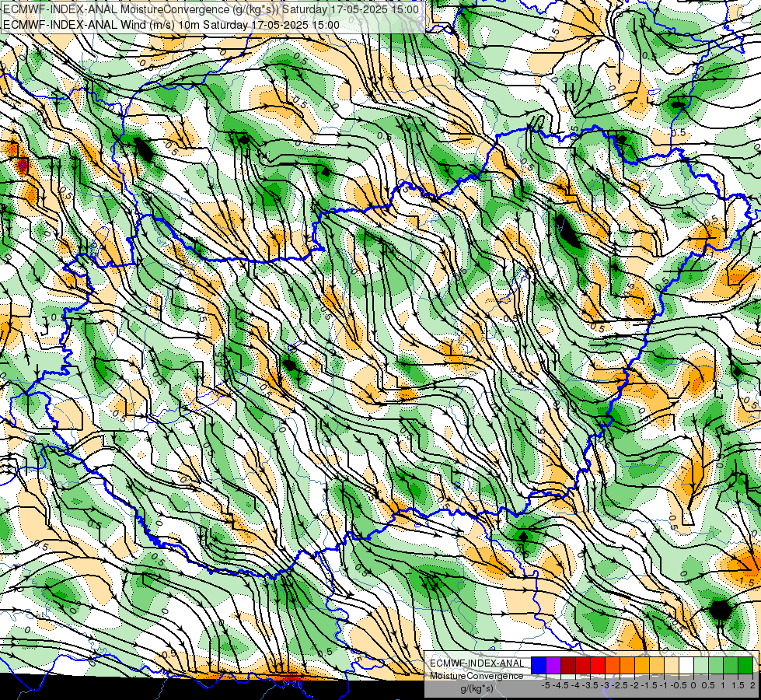Viewport: 761px width, 700px height.
Task: Click the 'g/(kg*s)' unit label in legend
Action: pos(477,689)
